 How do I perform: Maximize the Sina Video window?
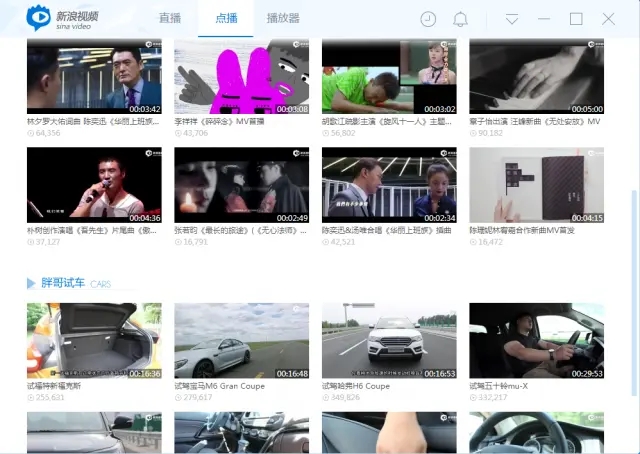[x=576, y=19]
